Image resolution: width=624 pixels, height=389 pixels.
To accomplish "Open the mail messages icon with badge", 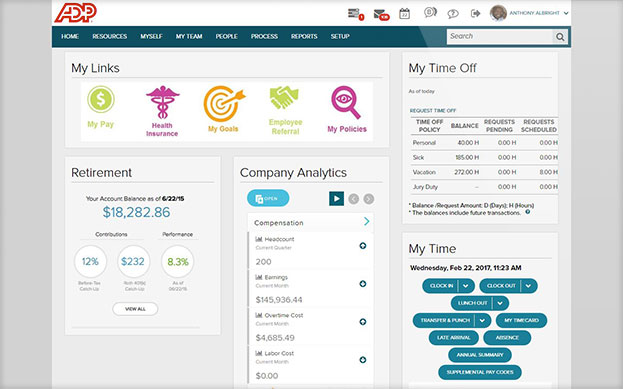I will (381, 14).
